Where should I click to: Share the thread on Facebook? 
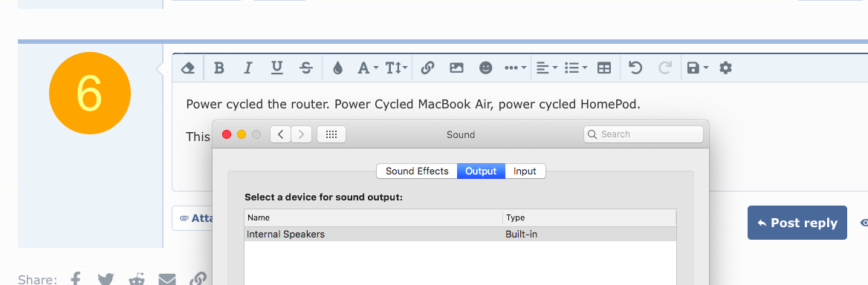point(76,280)
